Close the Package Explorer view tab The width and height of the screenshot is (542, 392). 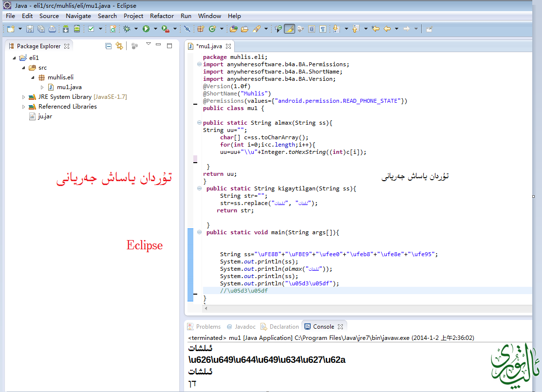tap(67, 46)
